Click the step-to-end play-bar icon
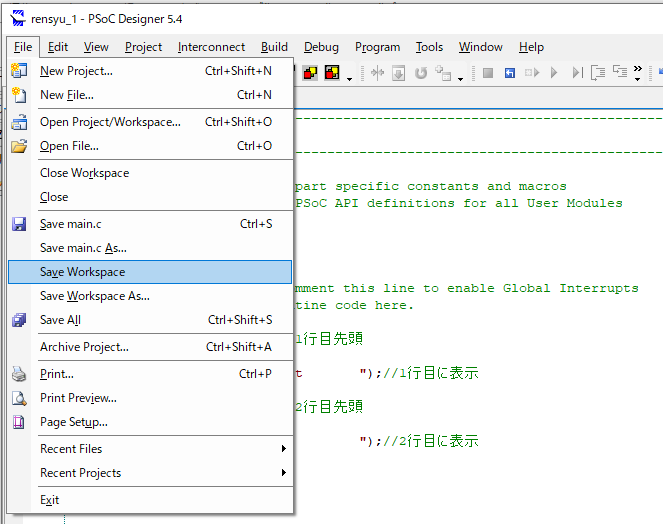Viewport: 663px width, 524px height. [x=578, y=73]
